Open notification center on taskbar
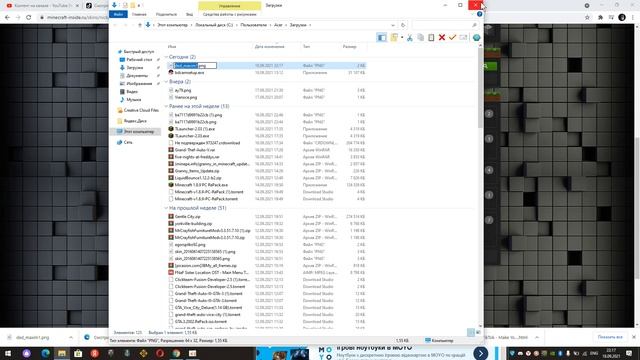The width and height of the screenshot is (640, 360). coord(629,353)
